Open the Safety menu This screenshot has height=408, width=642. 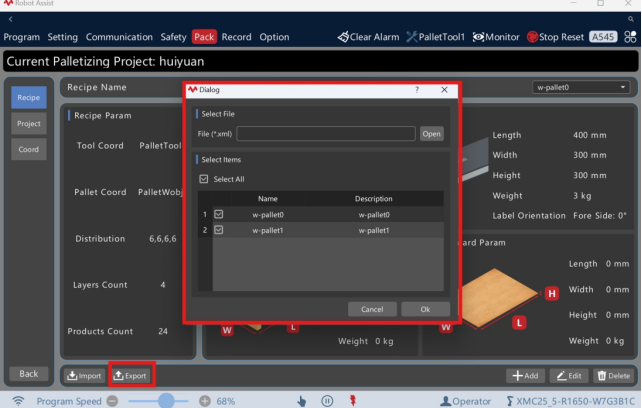(x=173, y=37)
